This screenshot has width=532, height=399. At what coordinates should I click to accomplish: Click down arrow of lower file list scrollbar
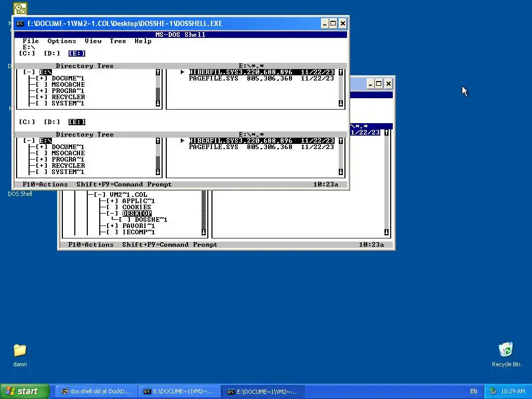pyautogui.click(x=341, y=172)
